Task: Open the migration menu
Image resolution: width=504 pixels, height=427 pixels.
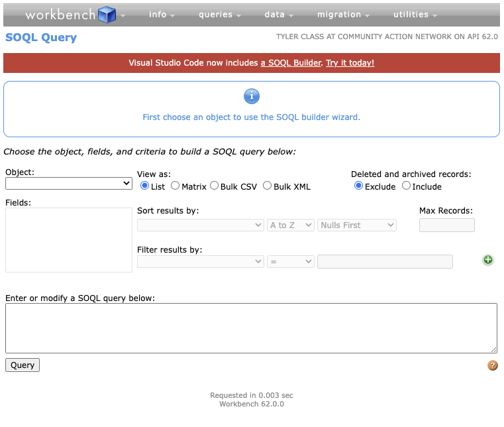Action: tap(343, 15)
